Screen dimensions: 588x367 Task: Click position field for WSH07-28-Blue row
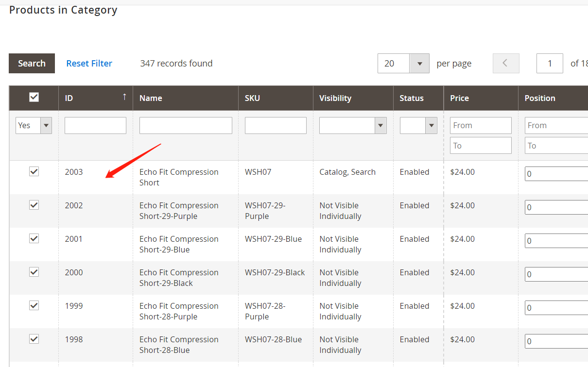[556, 341]
